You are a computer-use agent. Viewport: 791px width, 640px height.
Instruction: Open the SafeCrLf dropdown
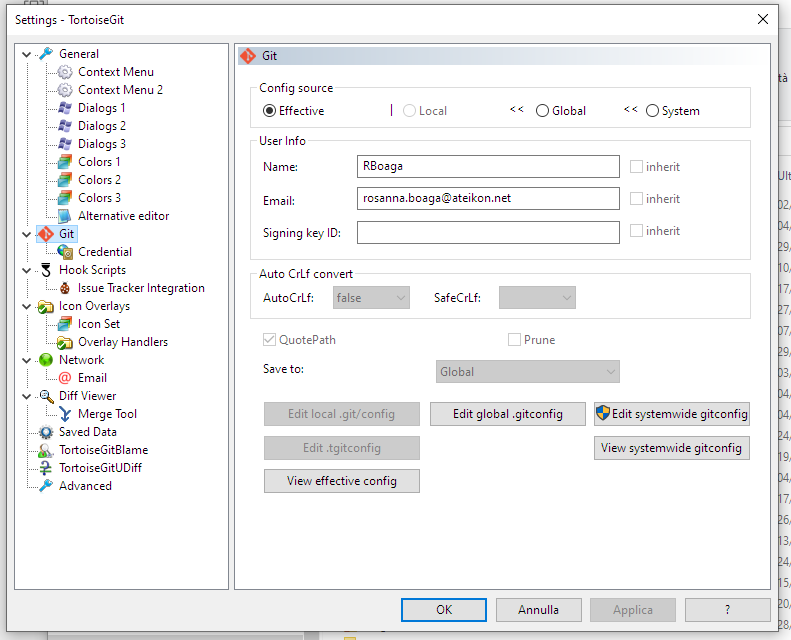click(x=537, y=297)
